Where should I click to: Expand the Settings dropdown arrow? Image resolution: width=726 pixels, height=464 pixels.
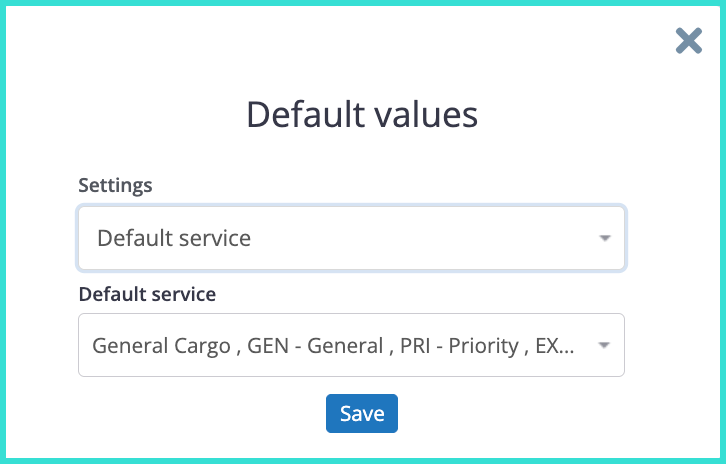coord(604,239)
